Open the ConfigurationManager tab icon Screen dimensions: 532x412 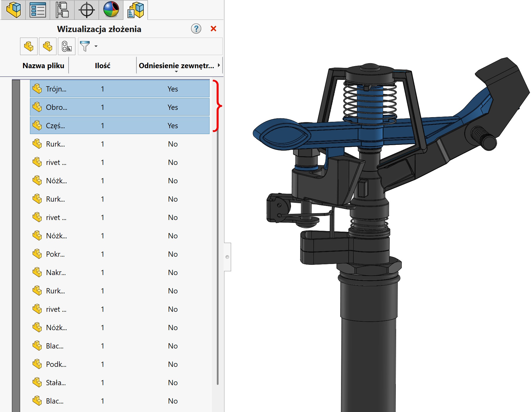(62, 10)
